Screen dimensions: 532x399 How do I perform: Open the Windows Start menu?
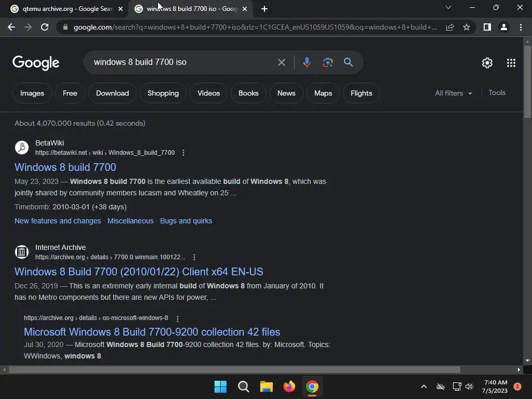[220, 387]
